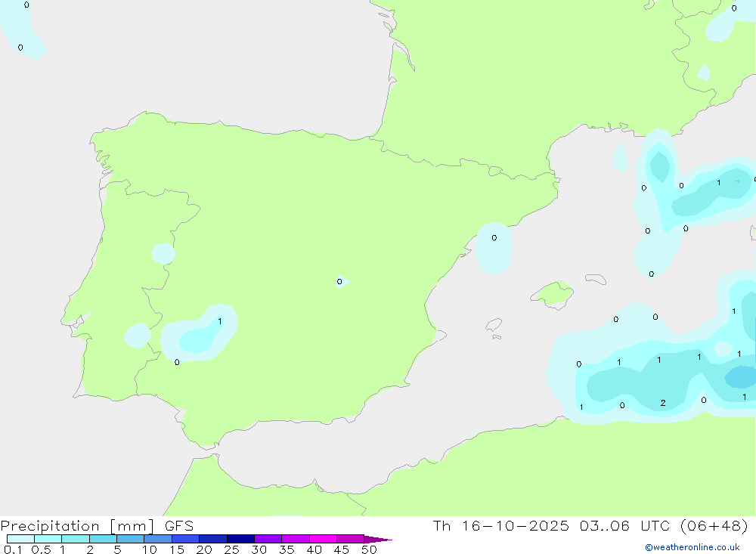Click the '1' rainfall value over southwestern Spain
Image resolution: width=756 pixels, height=554 pixels.
(220, 322)
